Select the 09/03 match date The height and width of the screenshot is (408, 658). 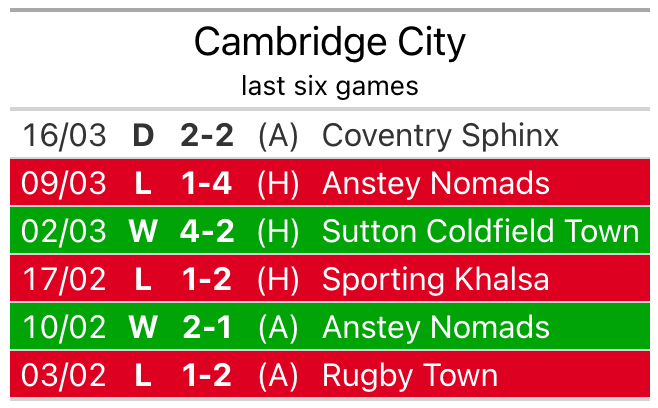tap(64, 183)
